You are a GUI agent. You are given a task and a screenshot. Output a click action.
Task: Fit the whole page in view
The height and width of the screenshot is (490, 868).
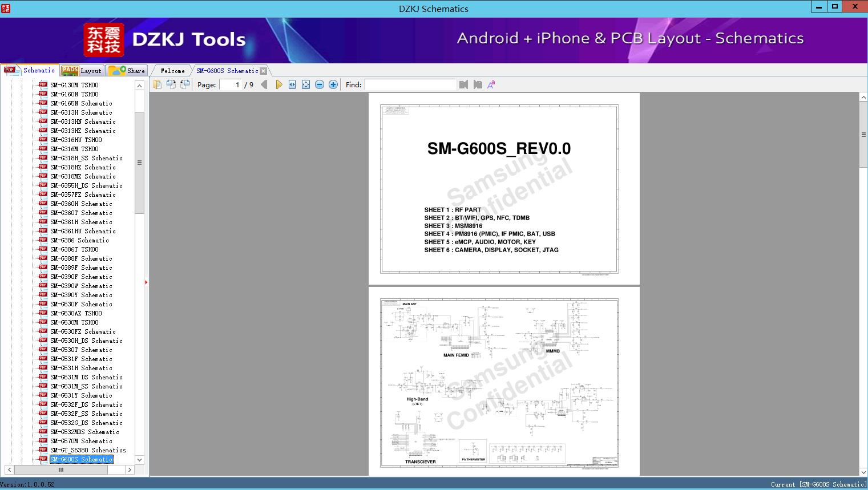[x=306, y=84]
